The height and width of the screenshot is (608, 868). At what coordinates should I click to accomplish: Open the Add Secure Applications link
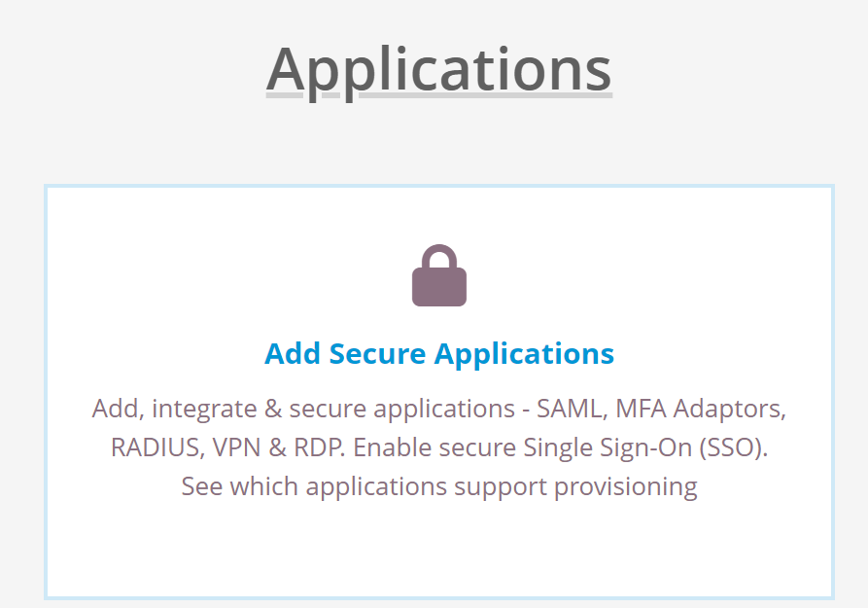pos(439,353)
